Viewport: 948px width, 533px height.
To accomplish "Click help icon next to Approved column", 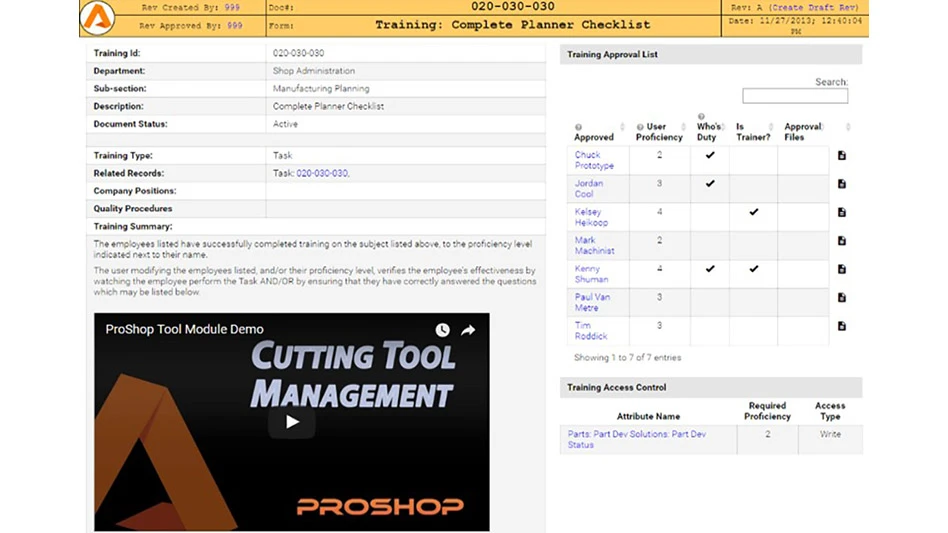I will point(578,127).
